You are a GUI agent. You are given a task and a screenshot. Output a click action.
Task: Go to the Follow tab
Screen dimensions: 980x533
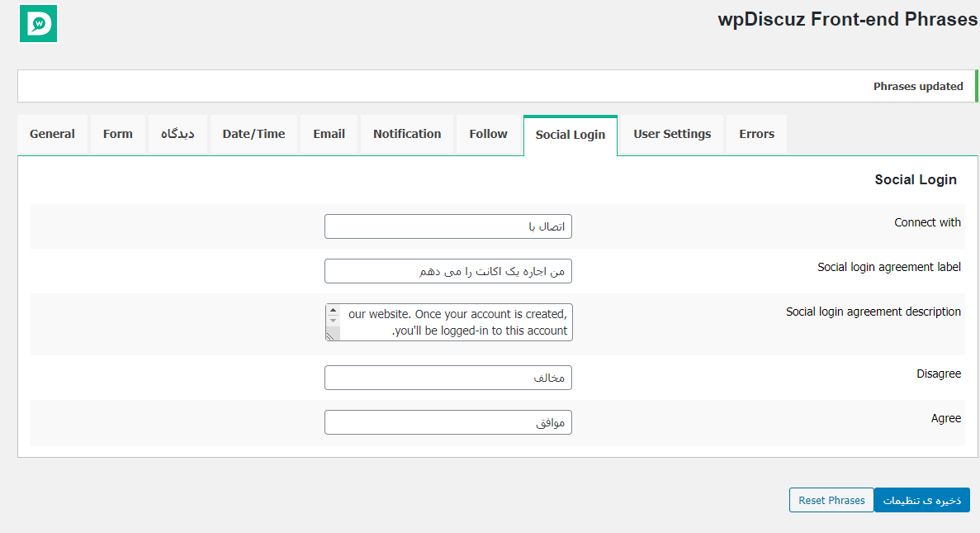pyautogui.click(x=488, y=134)
